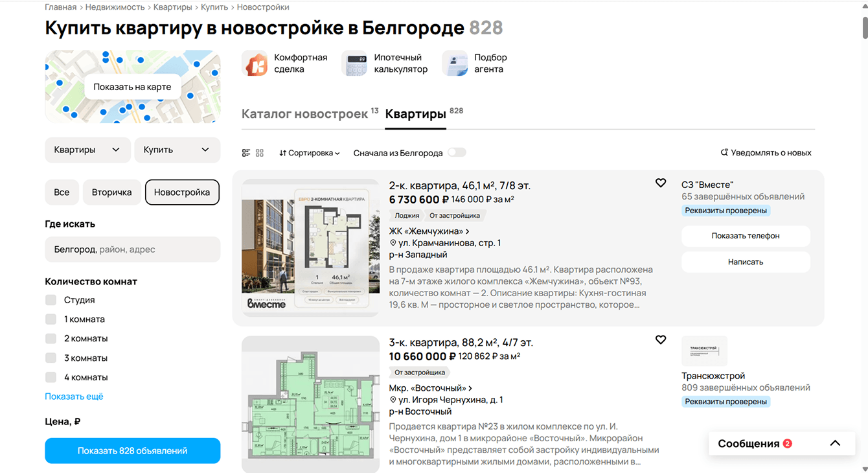Open the green 3-room floor plan thumbnail
This screenshot has height=473, width=868.
310,404
